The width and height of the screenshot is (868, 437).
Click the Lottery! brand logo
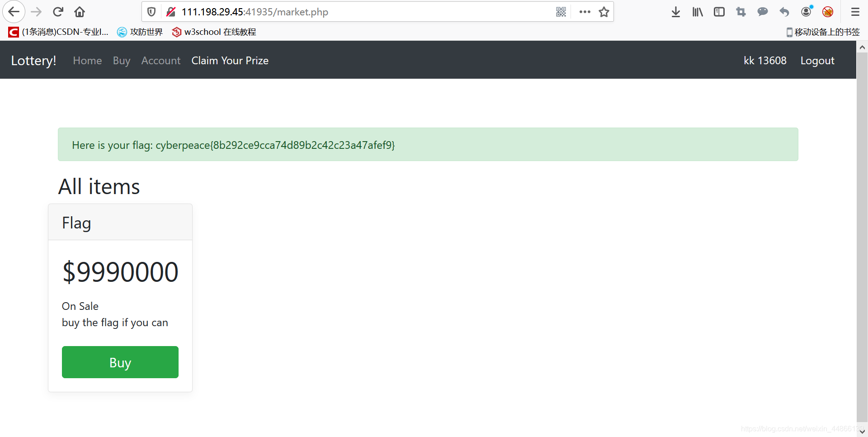point(33,60)
